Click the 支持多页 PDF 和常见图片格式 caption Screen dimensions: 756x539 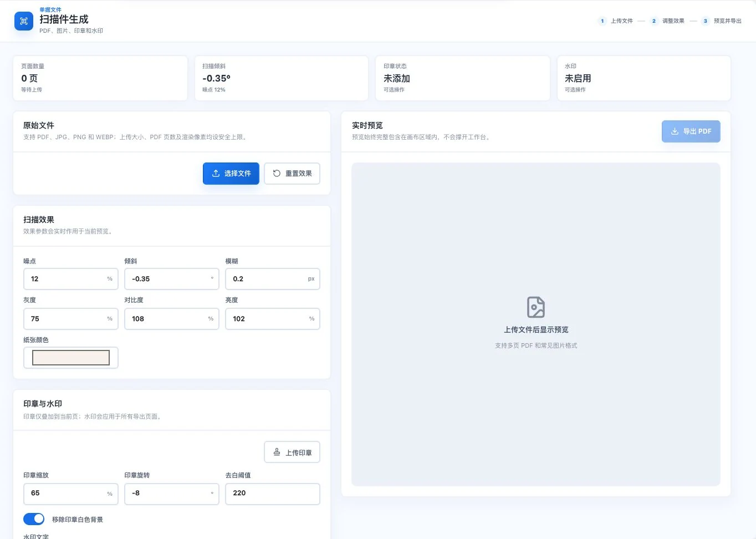click(536, 345)
